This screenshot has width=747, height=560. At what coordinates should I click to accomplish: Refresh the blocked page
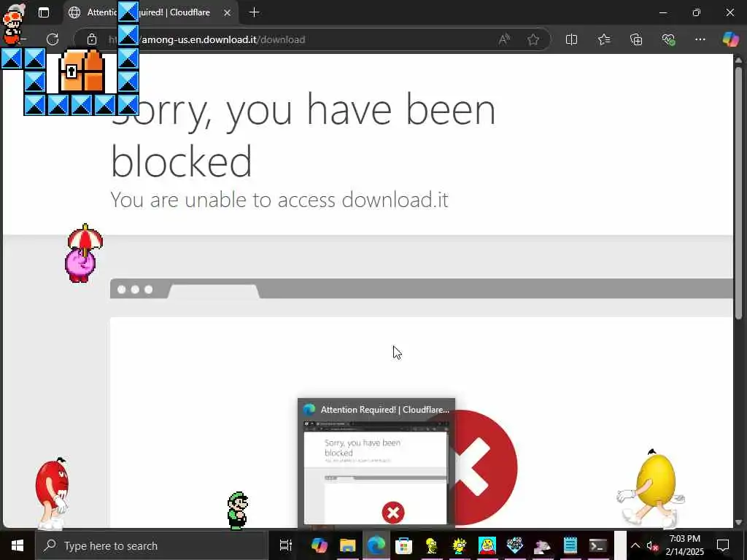point(53,39)
